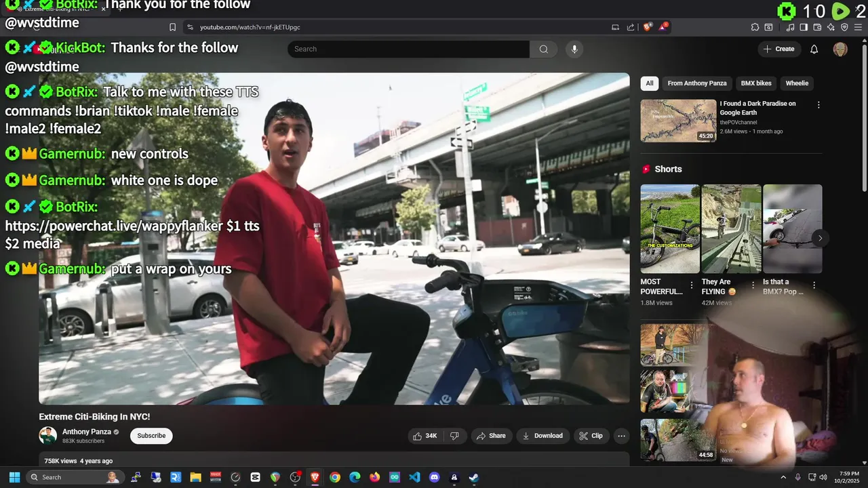Open the Brave Shields lion icon
868x488 pixels.
pos(647,27)
